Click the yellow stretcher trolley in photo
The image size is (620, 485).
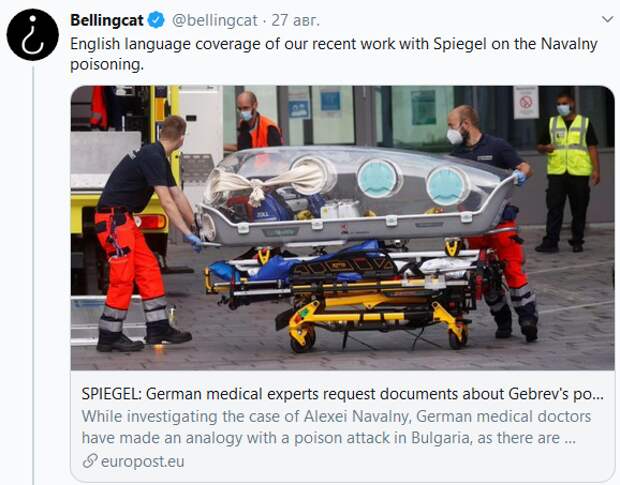340,300
